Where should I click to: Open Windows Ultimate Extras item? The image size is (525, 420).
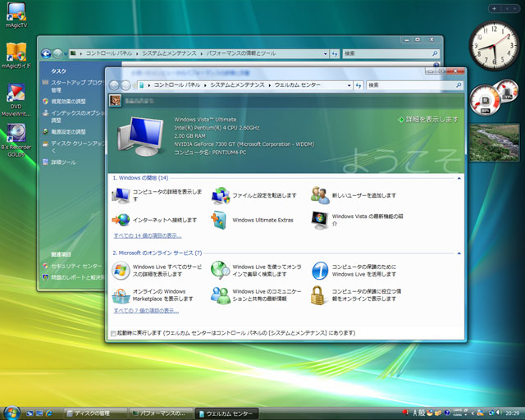click(x=253, y=220)
